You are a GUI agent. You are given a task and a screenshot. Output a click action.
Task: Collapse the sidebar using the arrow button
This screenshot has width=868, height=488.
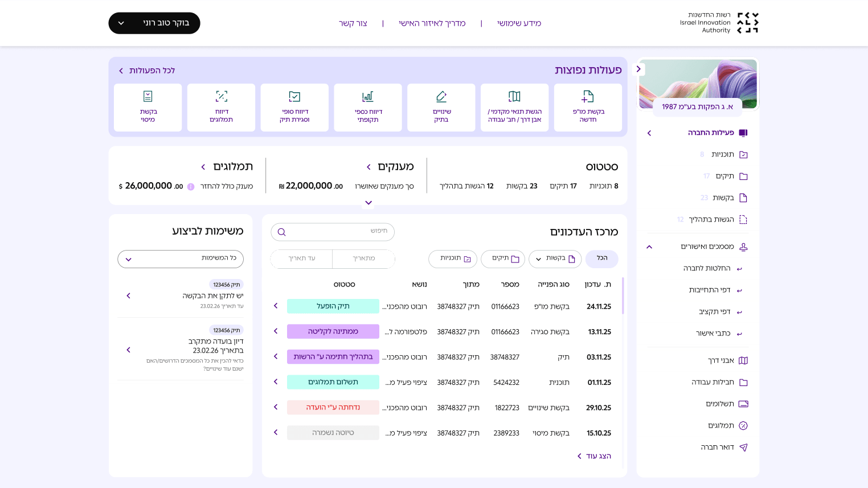click(638, 69)
